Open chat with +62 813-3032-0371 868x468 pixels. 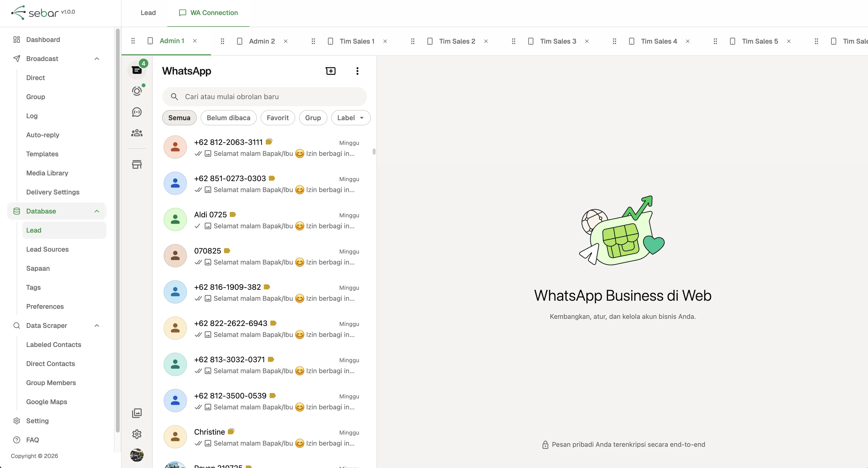pos(264,364)
